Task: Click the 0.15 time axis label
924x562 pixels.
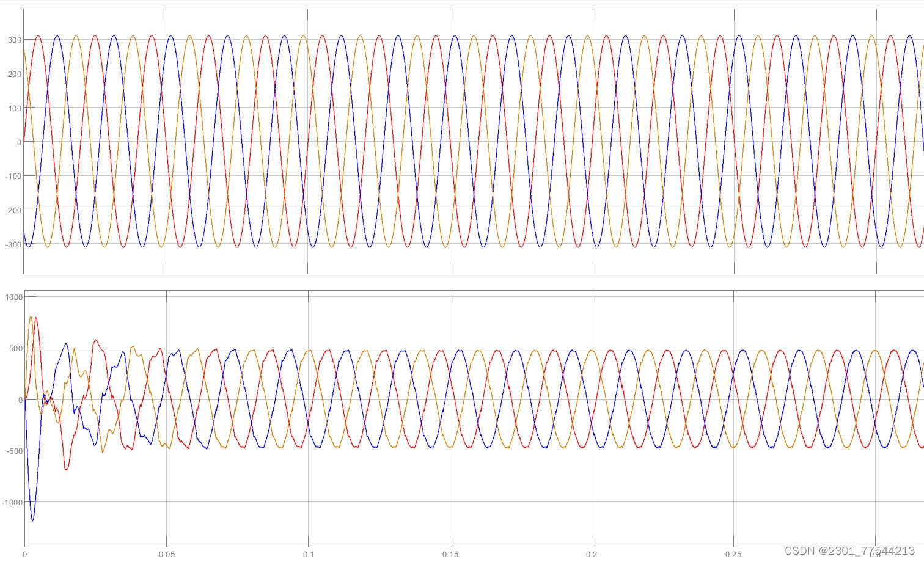Action: click(x=450, y=555)
